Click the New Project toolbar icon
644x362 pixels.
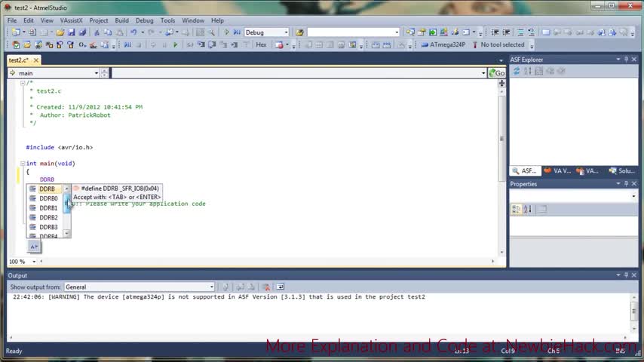[17, 32]
